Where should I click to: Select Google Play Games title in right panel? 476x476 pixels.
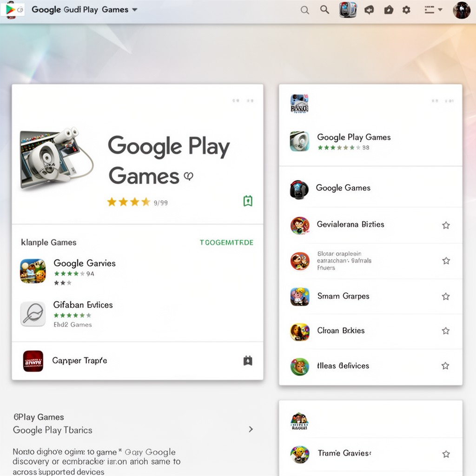click(354, 137)
